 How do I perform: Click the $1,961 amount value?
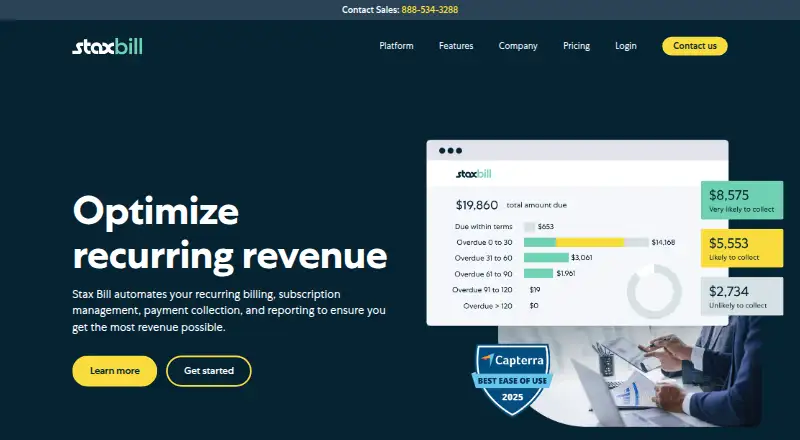[x=566, y=274]
